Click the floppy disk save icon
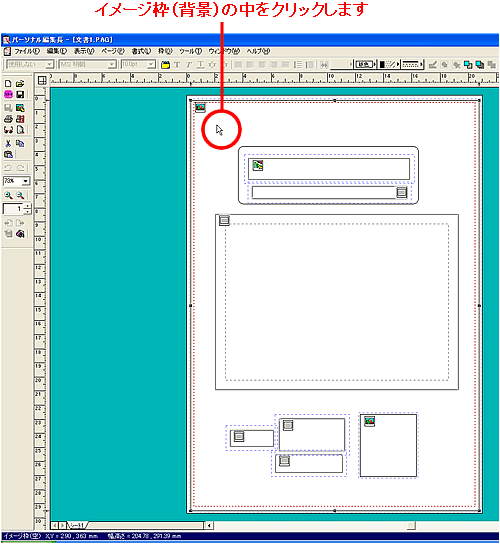500x550 pixels. tap(20, 94)
